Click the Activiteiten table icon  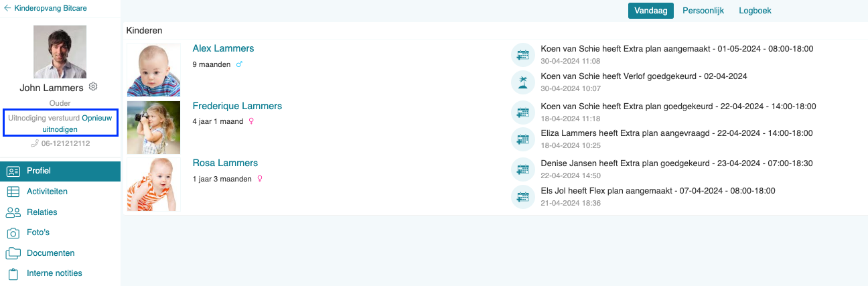click(13, 192)
